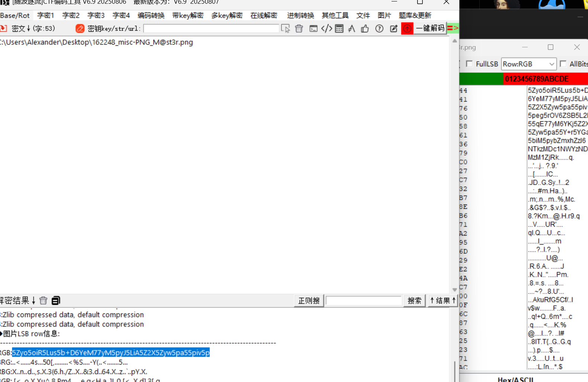Click the red upload arrow icon
The height and width of the screenshot is (382, 588).
pos(408,28)
